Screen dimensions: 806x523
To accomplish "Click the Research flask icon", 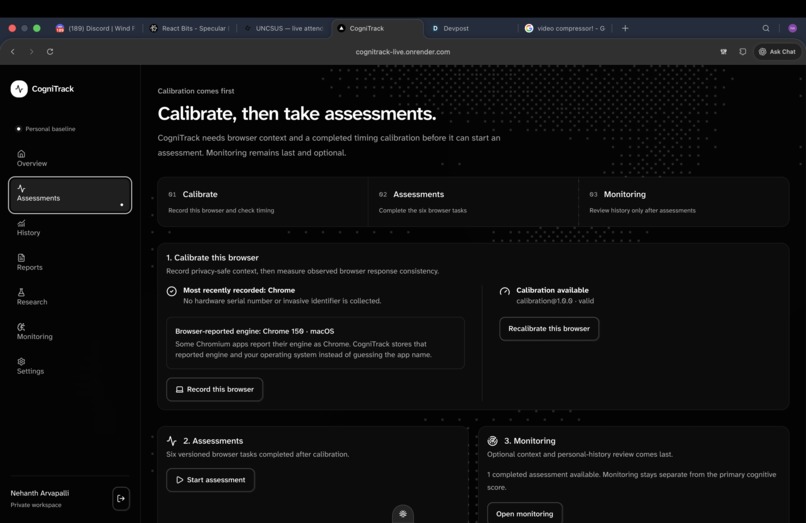I will click(x=21, y=292).
